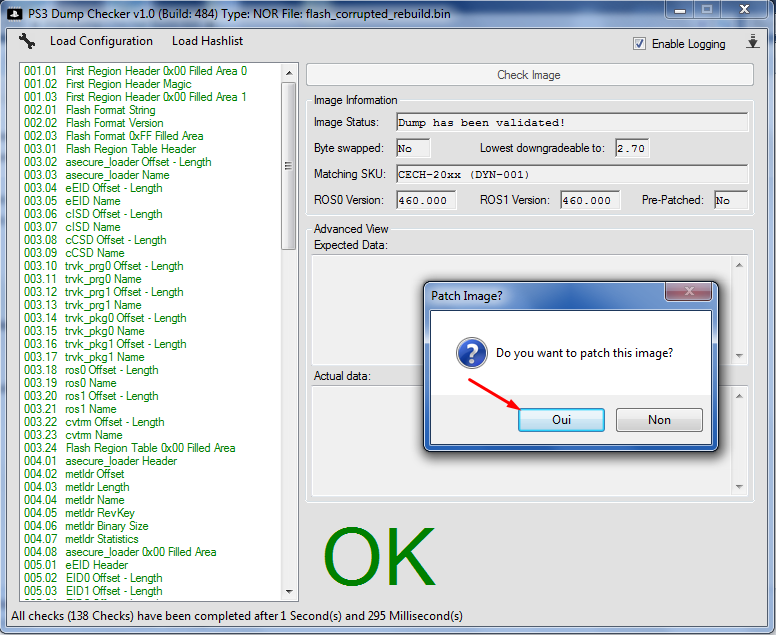The image size is (776, 635).
Task: Click Expected Data scroll up arrow
Action: (x=739, y=266)
